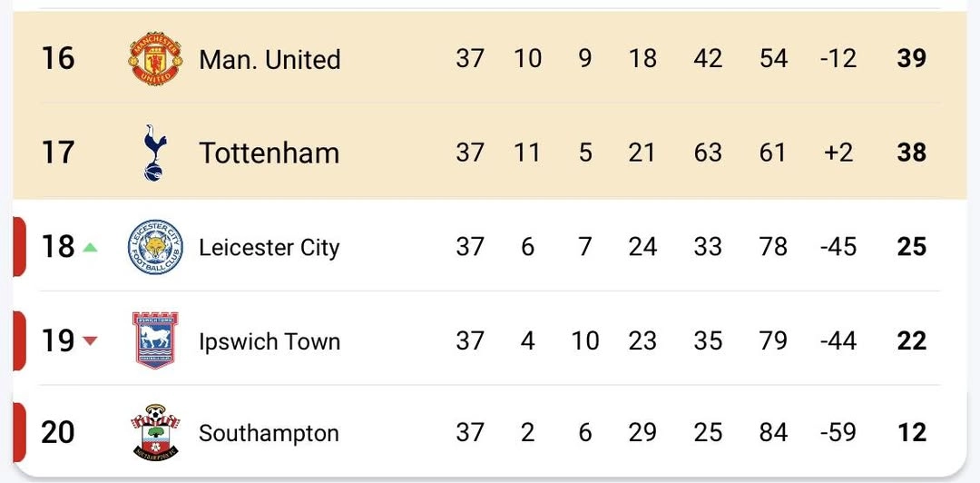This screenshot has width=980, height=483.
Task: Select Tottenham's 38 points value
Action: 911,153
